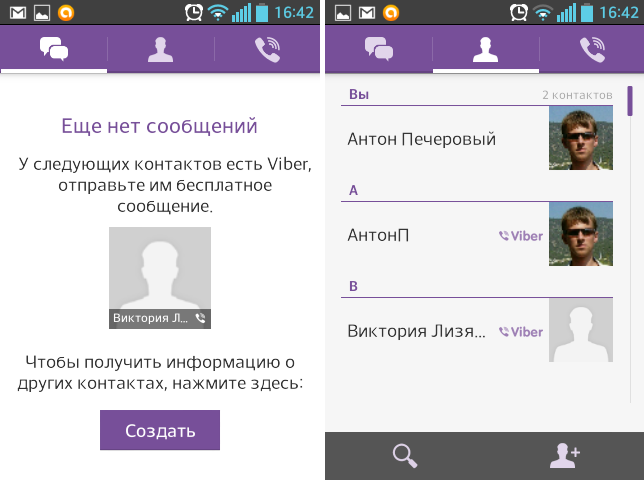Viewport: 644px width, 480px height.
Task: Tap picture notification icon in left status bar
Action: pyautogui.click(x=42, y=13)
